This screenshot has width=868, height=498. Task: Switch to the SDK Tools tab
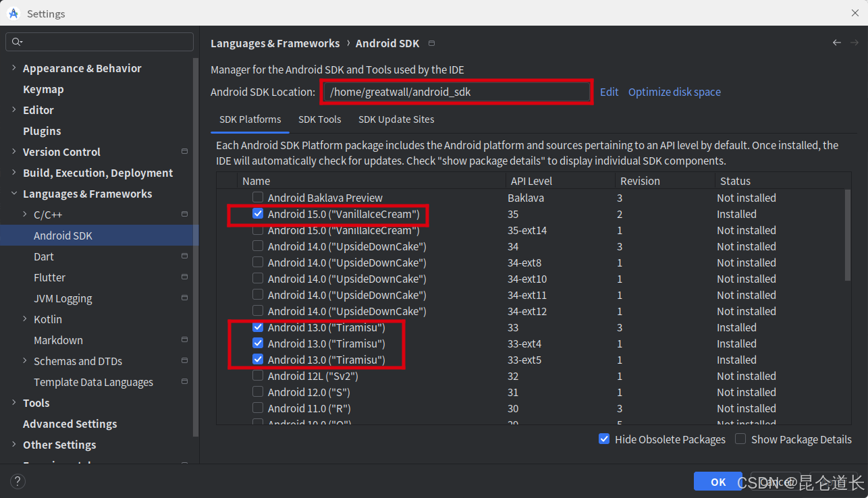(x=320, y=119)
